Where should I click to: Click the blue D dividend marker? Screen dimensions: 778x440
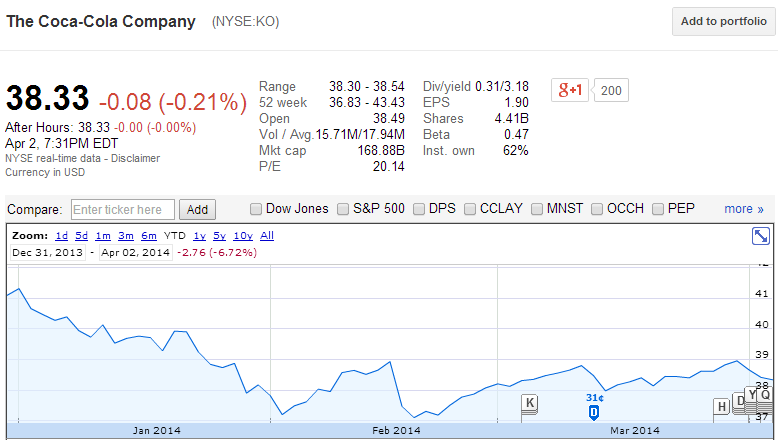pos(594,412)
